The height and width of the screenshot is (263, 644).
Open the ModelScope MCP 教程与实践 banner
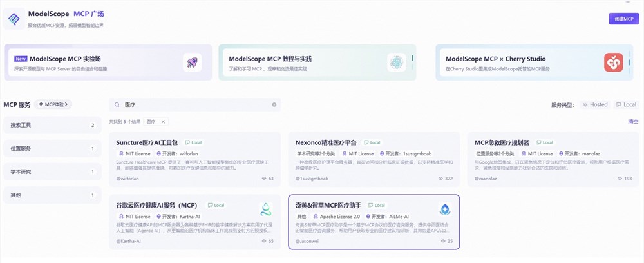pyautogui.click(x=317, y=63)
